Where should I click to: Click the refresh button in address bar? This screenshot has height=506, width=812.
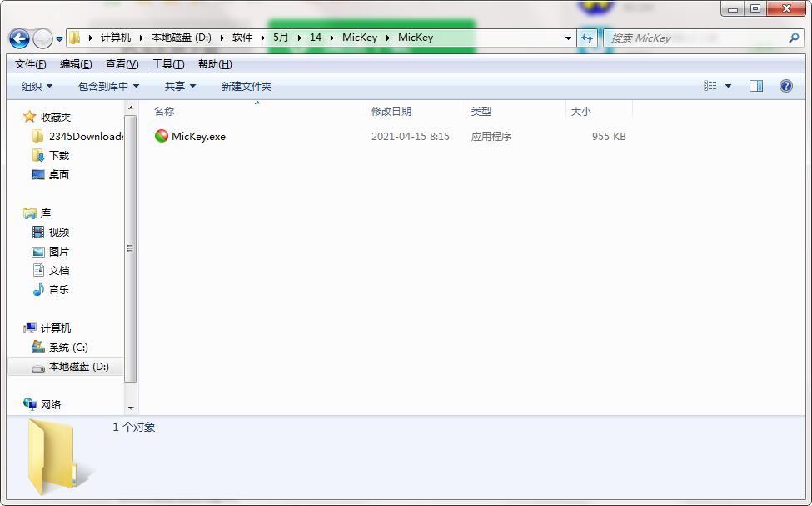click(x=587, y=38)
